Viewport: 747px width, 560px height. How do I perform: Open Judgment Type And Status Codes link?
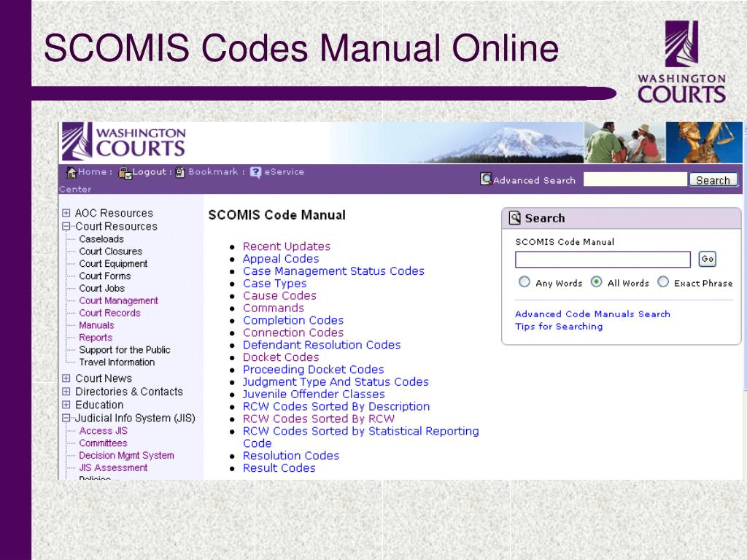[x=336, y=382]
